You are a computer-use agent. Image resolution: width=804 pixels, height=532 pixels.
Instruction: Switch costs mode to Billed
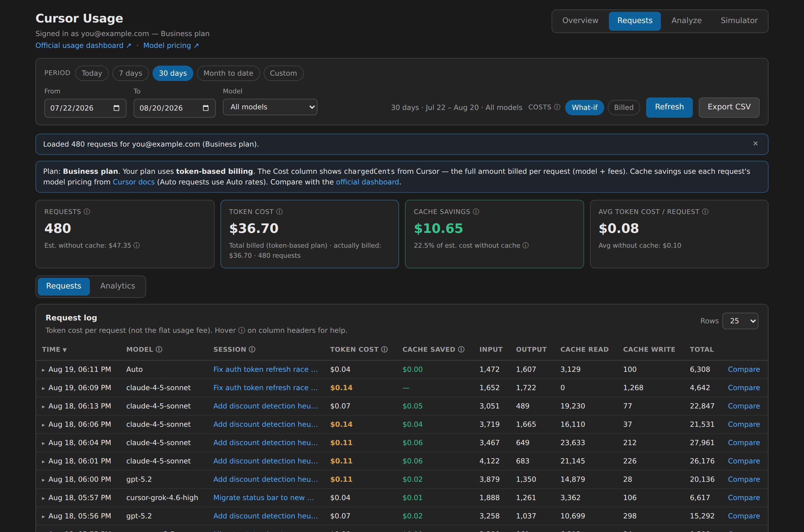tap(623, 108)
